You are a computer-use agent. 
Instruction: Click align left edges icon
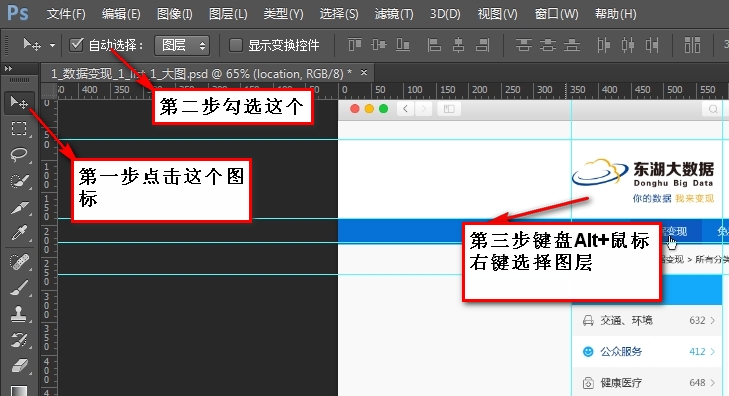coord(434,45)
